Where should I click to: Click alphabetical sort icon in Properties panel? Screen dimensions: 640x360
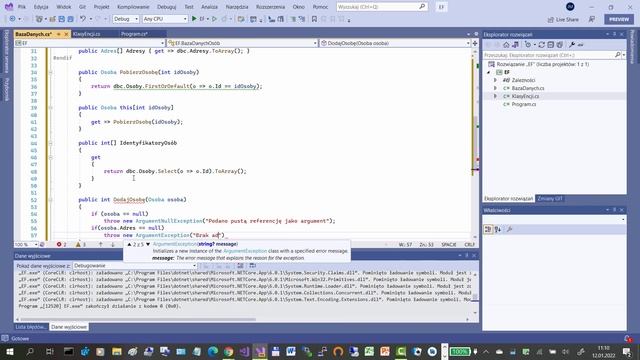pos(498,229)
